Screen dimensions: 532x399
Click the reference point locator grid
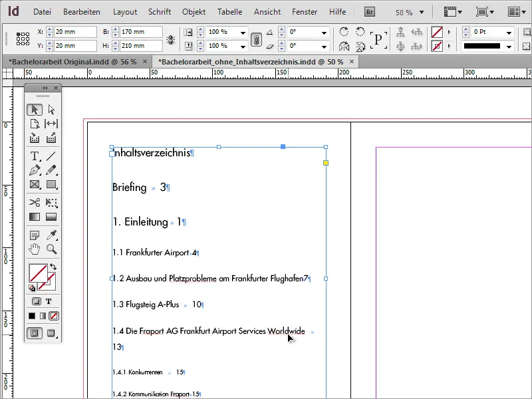(23, 39)
